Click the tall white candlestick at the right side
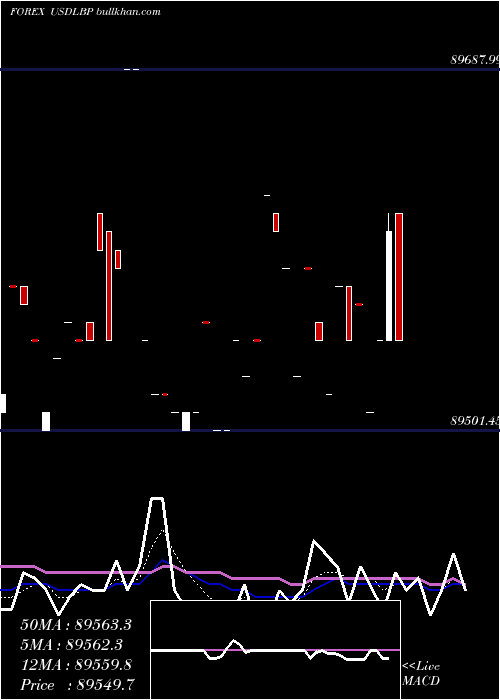This screenshot has width=500, height=700. pos(389,277)
